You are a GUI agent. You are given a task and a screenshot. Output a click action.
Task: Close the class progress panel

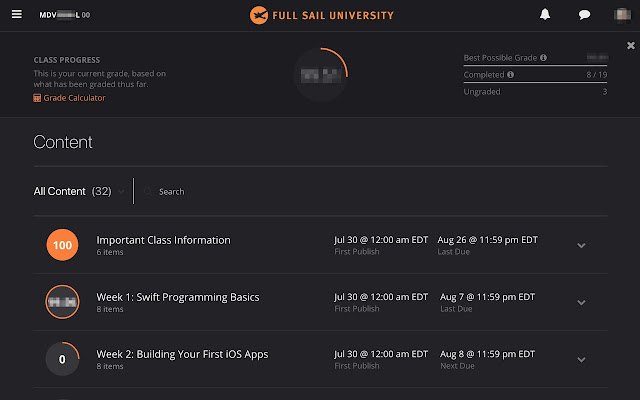[x=631, y=45]
